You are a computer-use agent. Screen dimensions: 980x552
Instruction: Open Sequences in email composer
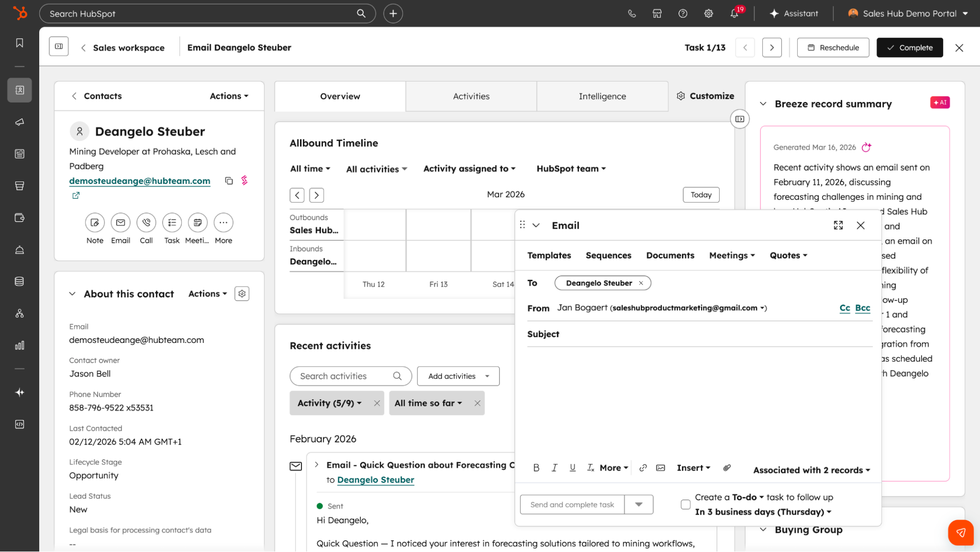click(x=608, y=256)
